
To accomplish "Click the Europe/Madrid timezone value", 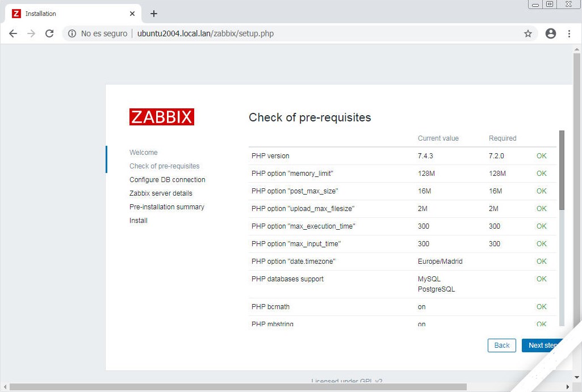I will [x=440, y=262].
